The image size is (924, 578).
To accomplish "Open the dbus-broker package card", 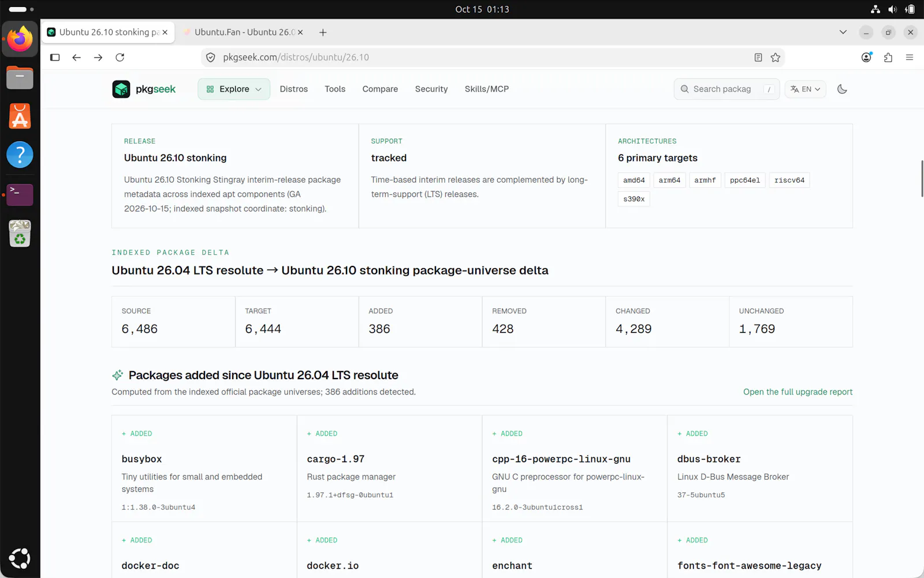I will (x=760, y=469).
